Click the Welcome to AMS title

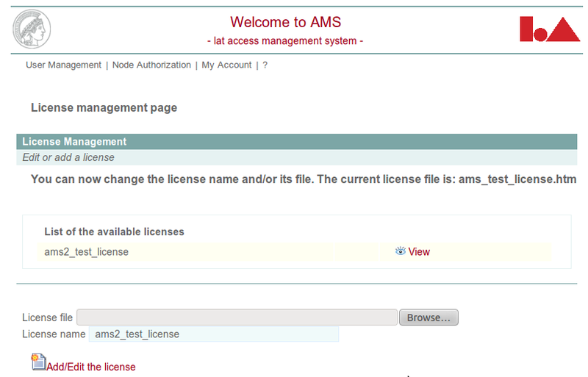285,22
